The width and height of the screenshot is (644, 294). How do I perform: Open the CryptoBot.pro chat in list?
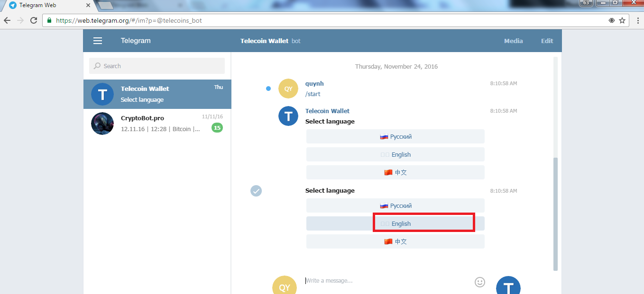pos(157,124)
